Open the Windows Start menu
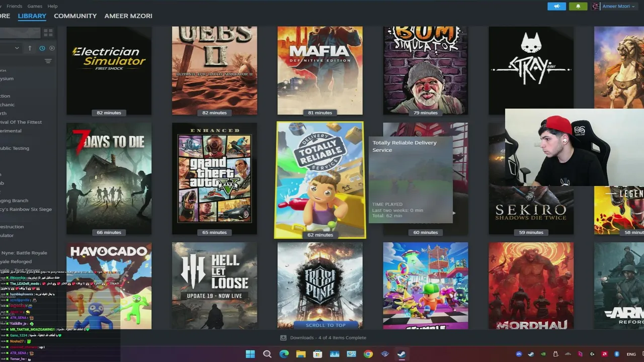Viewport: 644px width, 362px height. point(250,354)
